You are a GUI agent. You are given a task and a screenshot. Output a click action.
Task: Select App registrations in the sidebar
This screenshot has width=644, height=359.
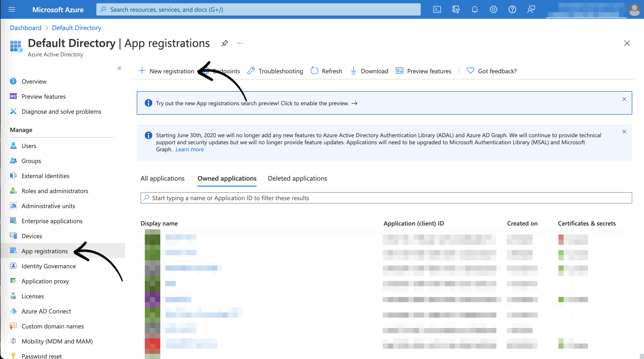pos(63,251)
